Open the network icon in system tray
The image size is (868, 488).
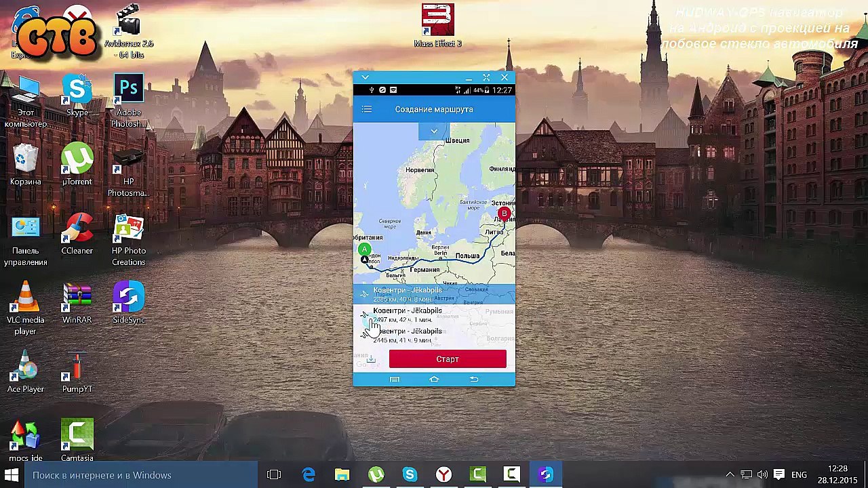[746, 475]
